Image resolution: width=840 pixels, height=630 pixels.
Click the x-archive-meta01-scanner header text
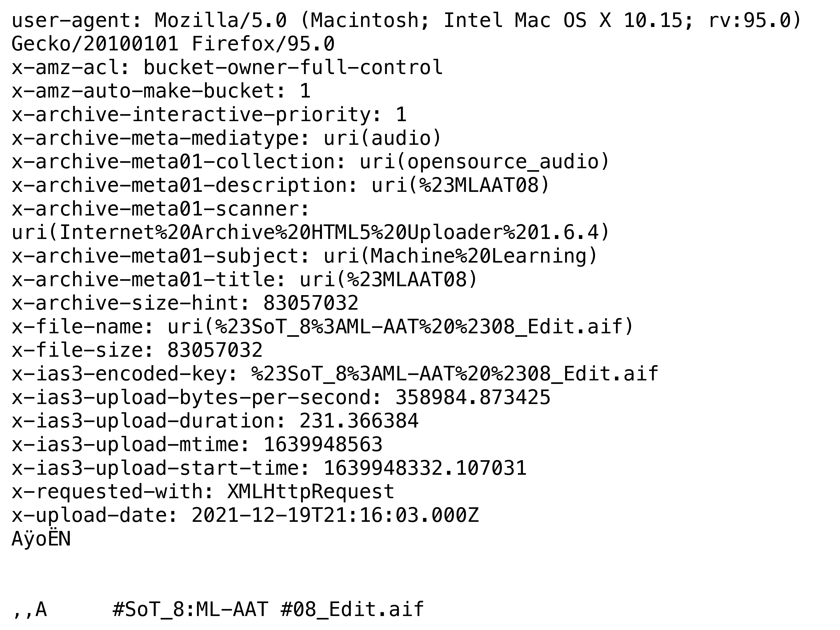[x=161, y=209]
